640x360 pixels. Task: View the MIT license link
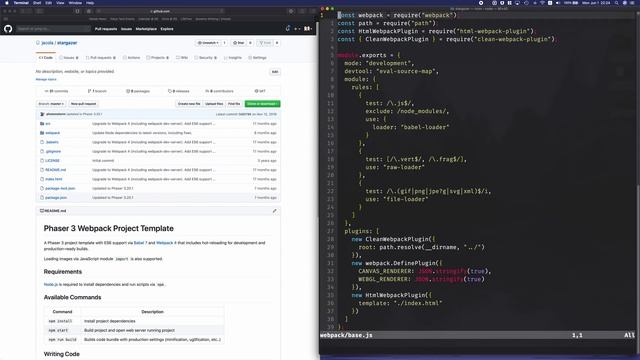click(x=260, y=91)
